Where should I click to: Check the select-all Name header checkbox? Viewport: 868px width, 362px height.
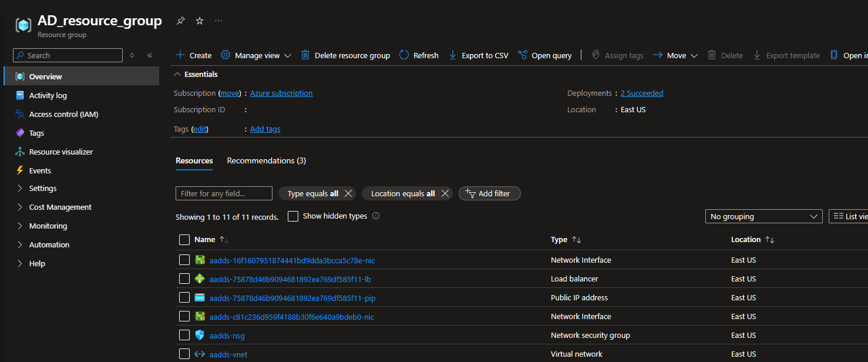click(x=184, y=240)
